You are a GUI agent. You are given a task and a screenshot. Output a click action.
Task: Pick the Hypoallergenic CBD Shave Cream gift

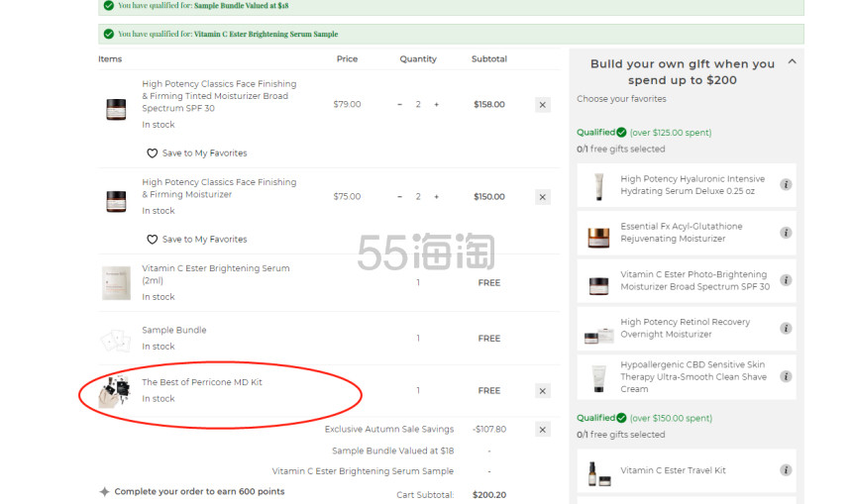687,377
